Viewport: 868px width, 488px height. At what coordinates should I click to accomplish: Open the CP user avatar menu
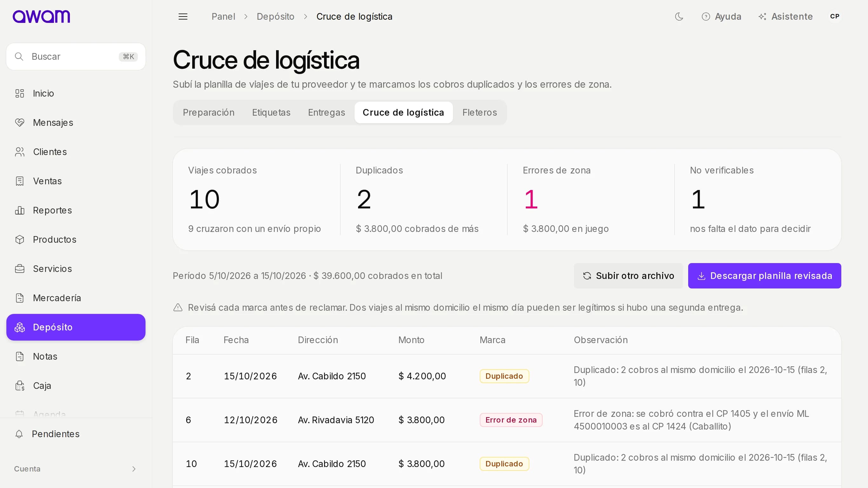click(x=835, y=17)
